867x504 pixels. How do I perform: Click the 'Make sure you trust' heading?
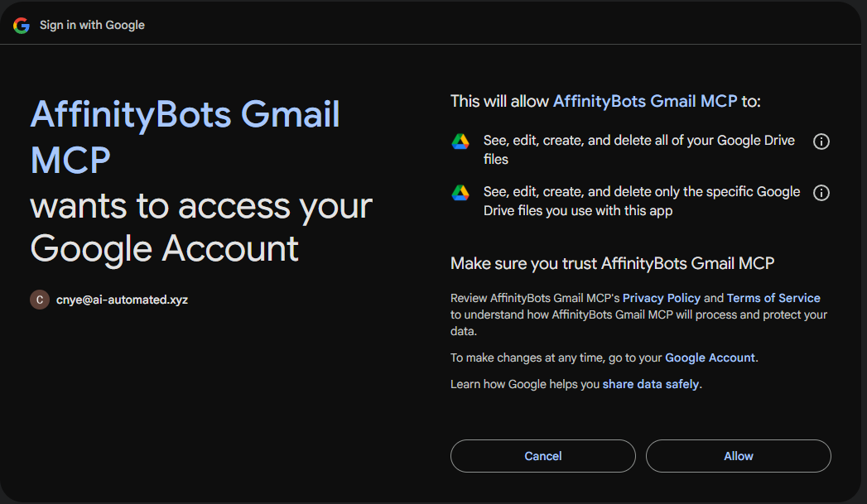(612, 263)
